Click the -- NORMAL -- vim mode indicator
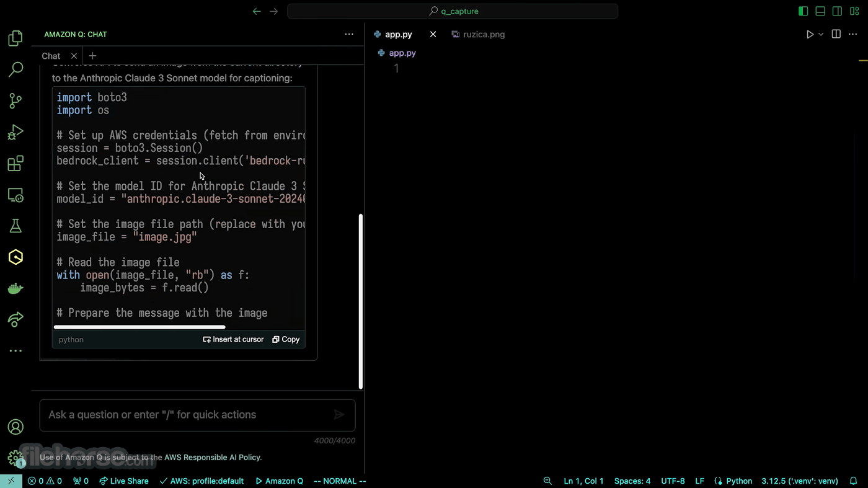The height and width of the screenshot is (488, 868). pos(340,481)
